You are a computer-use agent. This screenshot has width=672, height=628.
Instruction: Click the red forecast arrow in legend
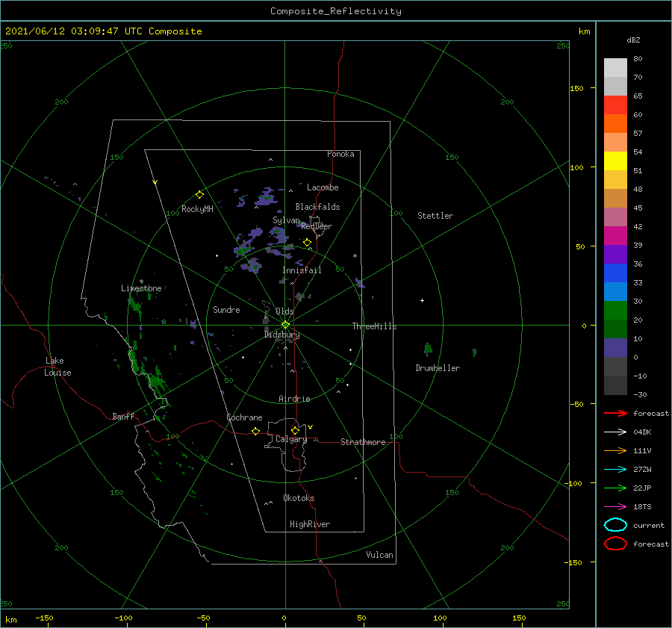(615, 413)
